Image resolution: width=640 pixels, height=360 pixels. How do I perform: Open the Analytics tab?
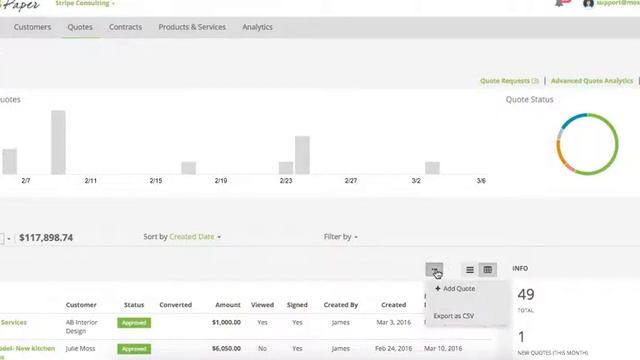pyautogui.click(x=257, y=27)
